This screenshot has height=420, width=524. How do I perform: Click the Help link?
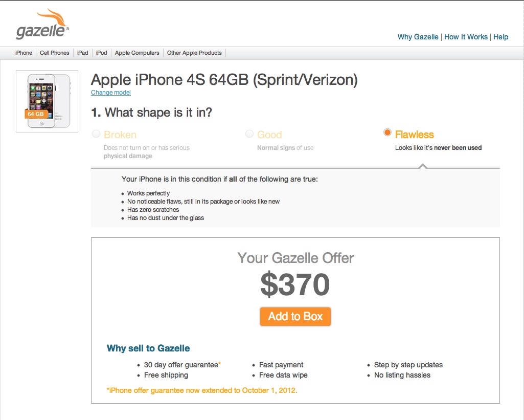pos(500,37)
